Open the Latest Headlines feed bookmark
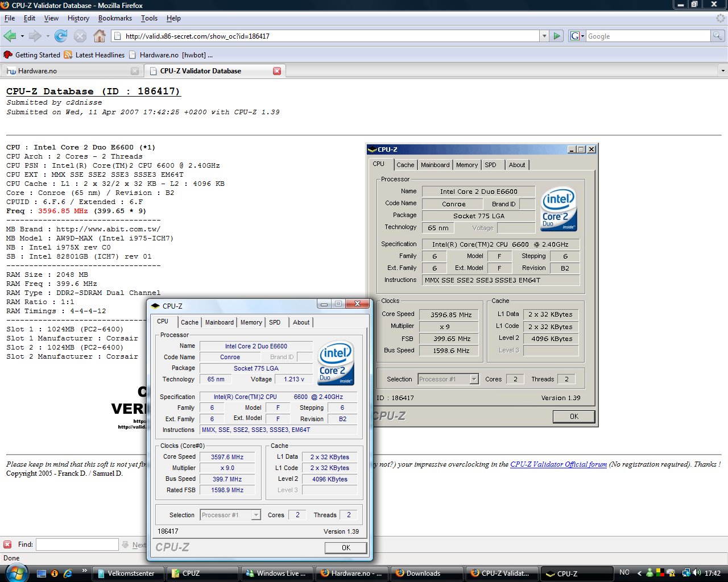The width and height of the screenshot is (728, 582). (x=94, y=55)
